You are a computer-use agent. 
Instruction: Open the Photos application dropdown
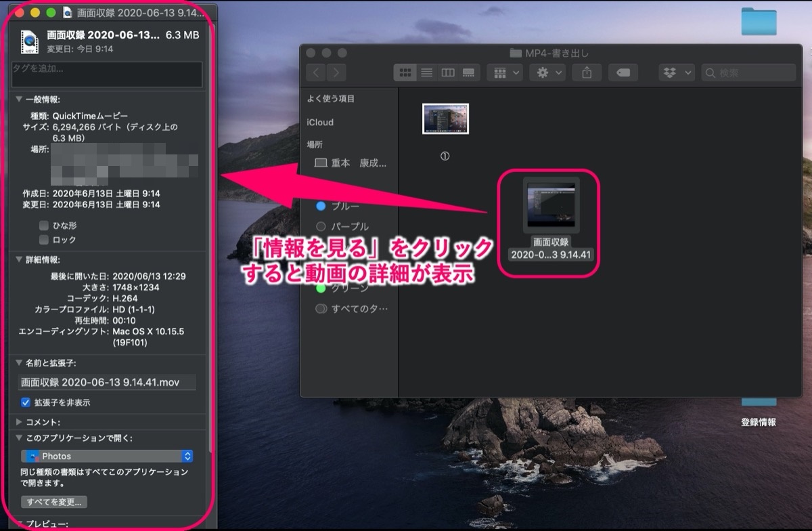(107, 456)
